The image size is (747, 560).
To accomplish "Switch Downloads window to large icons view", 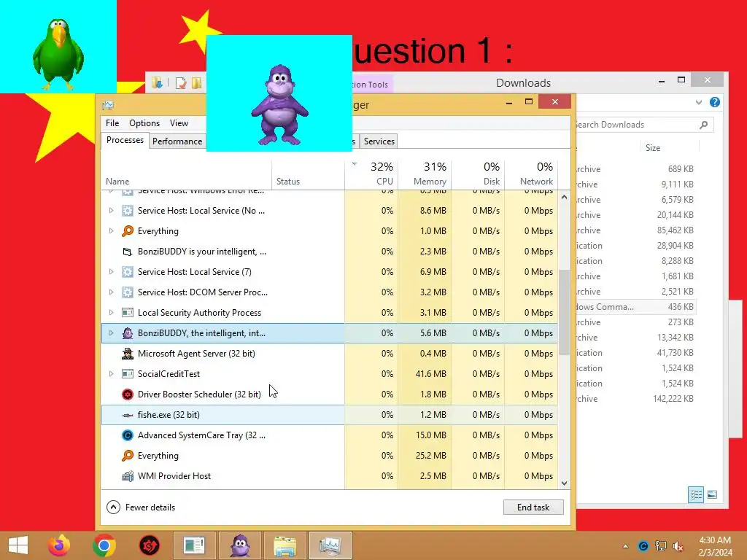I will pyautogui.click(x=712, y=495).
